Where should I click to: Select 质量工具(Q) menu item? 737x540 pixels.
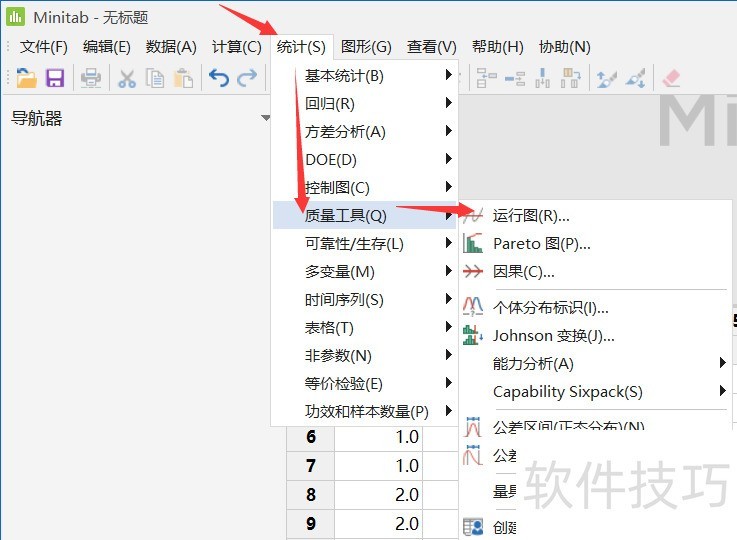point(364,215)
